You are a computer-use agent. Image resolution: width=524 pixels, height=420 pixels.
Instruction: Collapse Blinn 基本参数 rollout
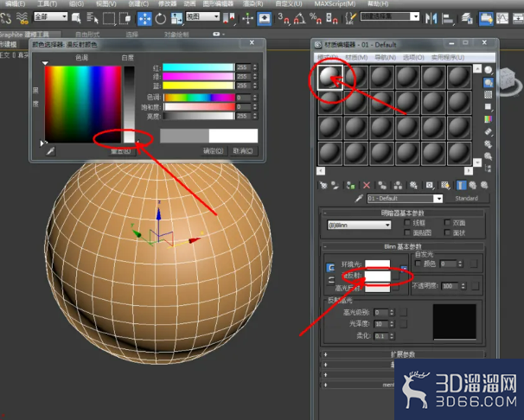pos(403,246)
